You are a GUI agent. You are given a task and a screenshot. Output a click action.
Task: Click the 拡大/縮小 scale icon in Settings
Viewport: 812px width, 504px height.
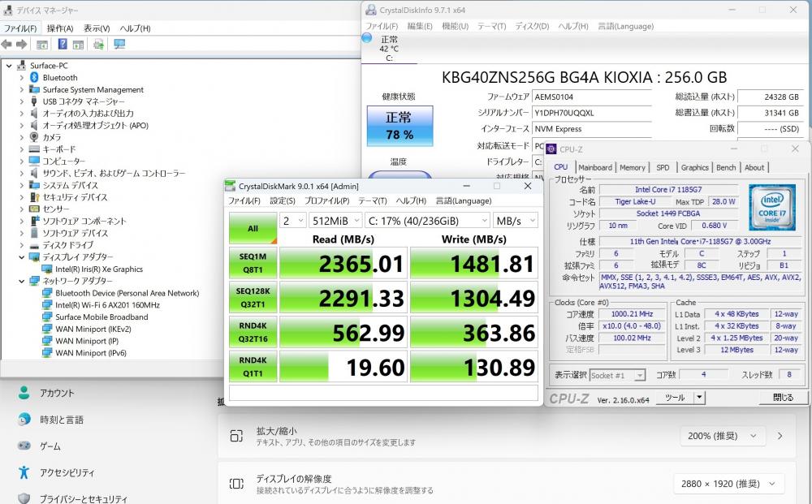pos(236,436)
